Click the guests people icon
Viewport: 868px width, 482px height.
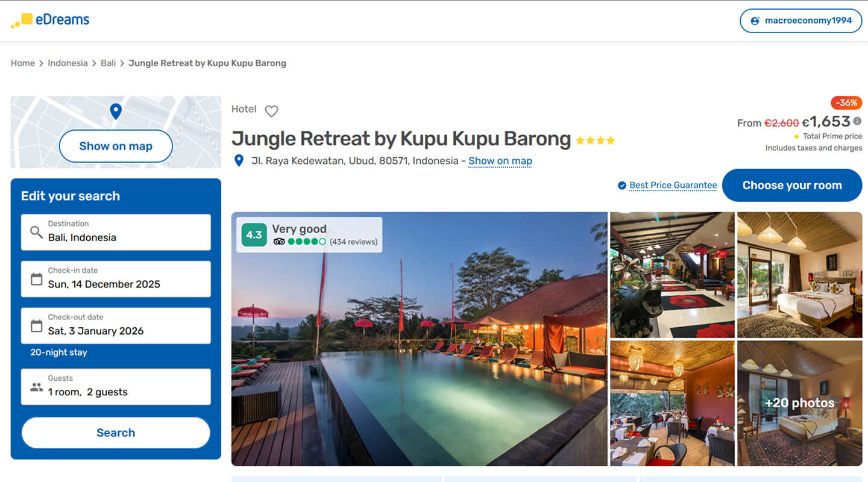(x=36, y=387)
